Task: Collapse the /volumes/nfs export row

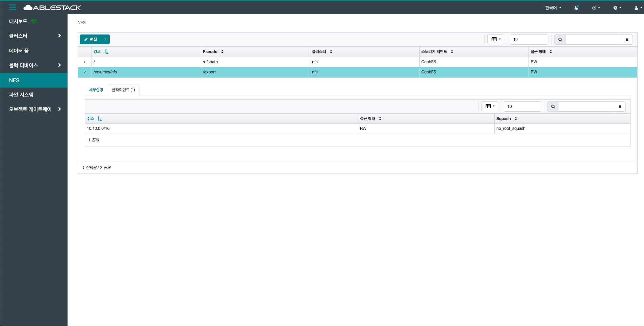Action: click(85, 72)
